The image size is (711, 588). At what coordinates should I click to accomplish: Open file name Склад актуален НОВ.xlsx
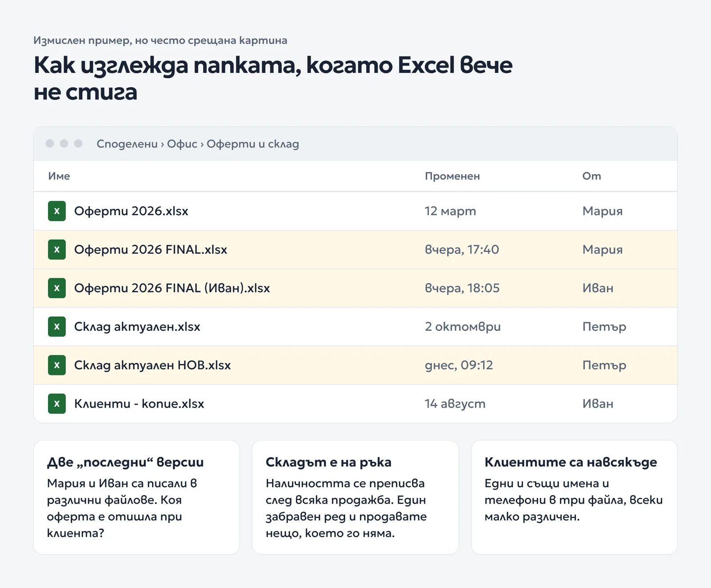click(x=152, y=365)
